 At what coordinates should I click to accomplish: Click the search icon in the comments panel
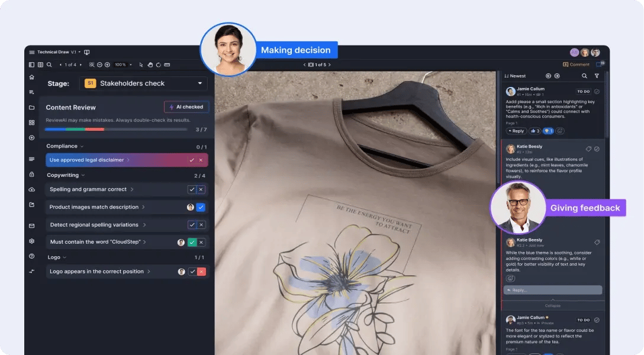tap(584, 76)
